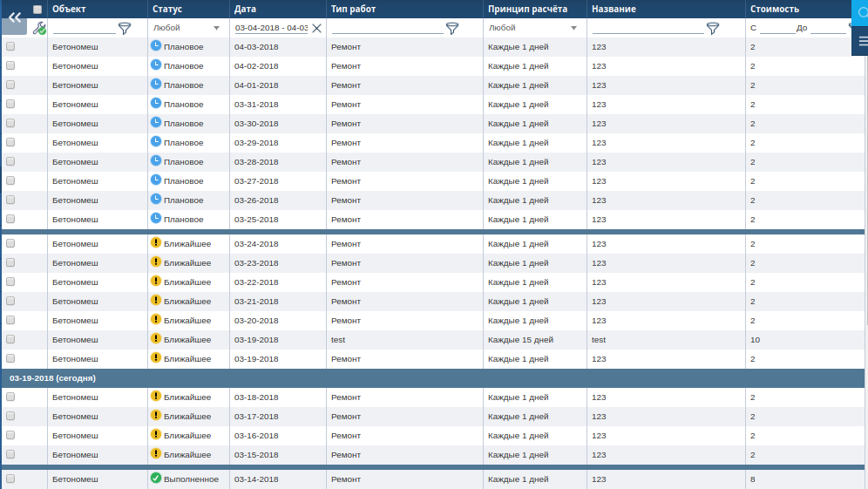Collapse the panel with the double-chevron button

click(15, 17)
